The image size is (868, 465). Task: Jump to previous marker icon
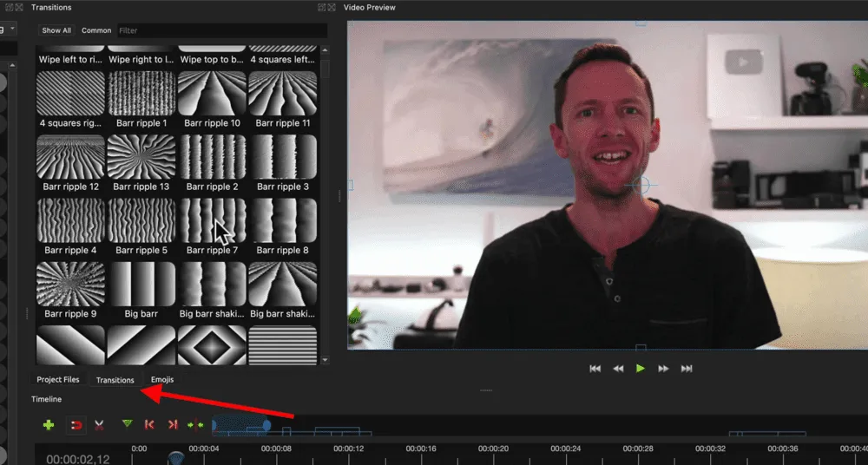tap(150, 425)
